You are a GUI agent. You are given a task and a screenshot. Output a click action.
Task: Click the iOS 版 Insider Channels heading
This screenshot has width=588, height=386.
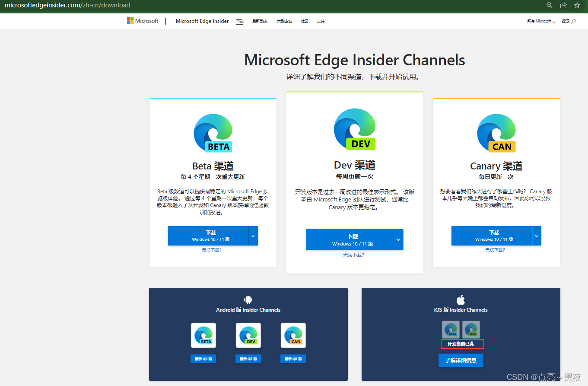tap(461, 310)
